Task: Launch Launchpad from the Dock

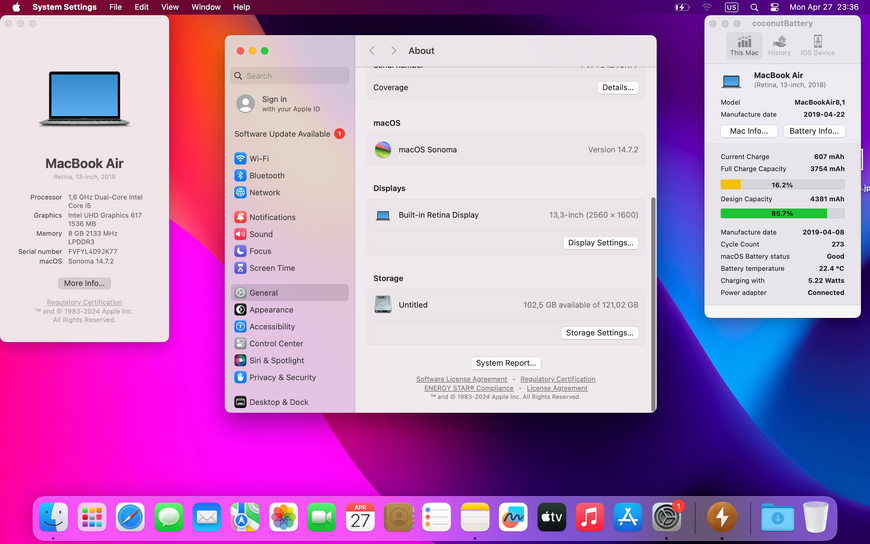Action: point(92,517)
